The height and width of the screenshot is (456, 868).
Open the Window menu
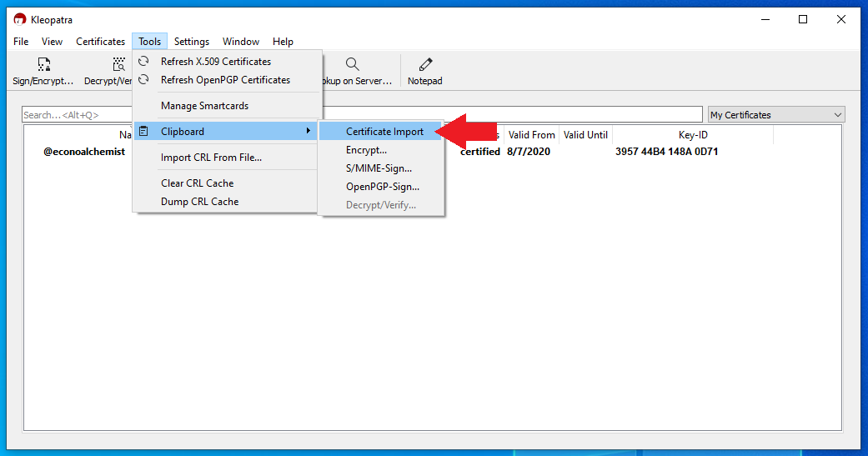241,42
